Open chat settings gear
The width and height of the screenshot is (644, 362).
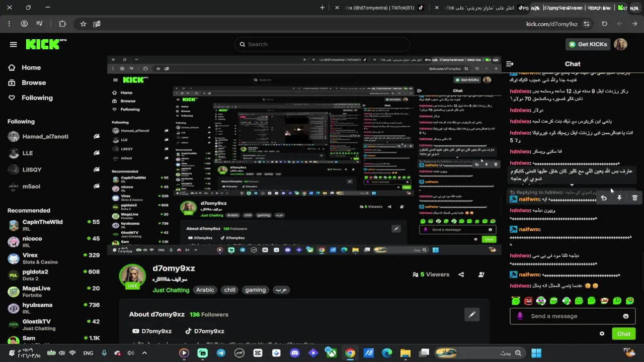coord(602,334)
